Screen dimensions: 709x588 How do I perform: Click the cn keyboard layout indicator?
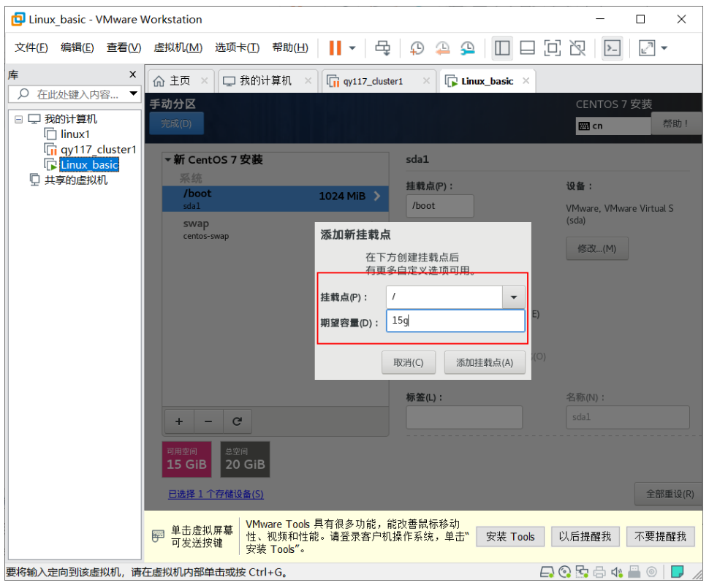pos(613,126)
